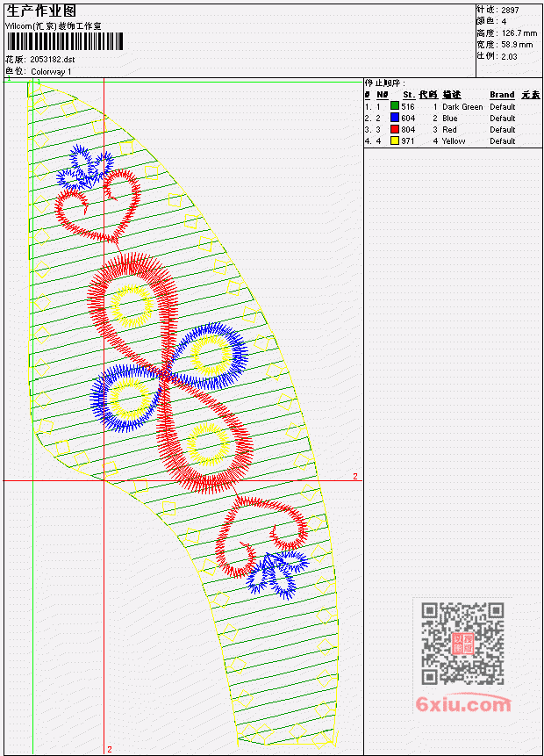
Task: Click the 'St.' column header
Action: click(x=409, y=95)
